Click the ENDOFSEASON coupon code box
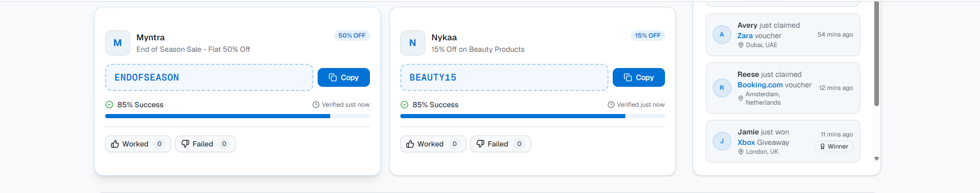 pos(209,77)
